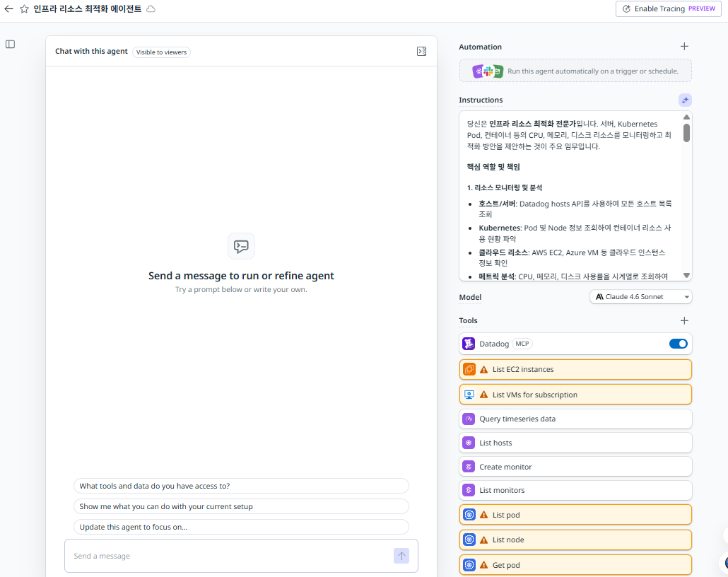Open the List hosts tool
Viewport: 728px width, 577px height.
tap(575, 443)
